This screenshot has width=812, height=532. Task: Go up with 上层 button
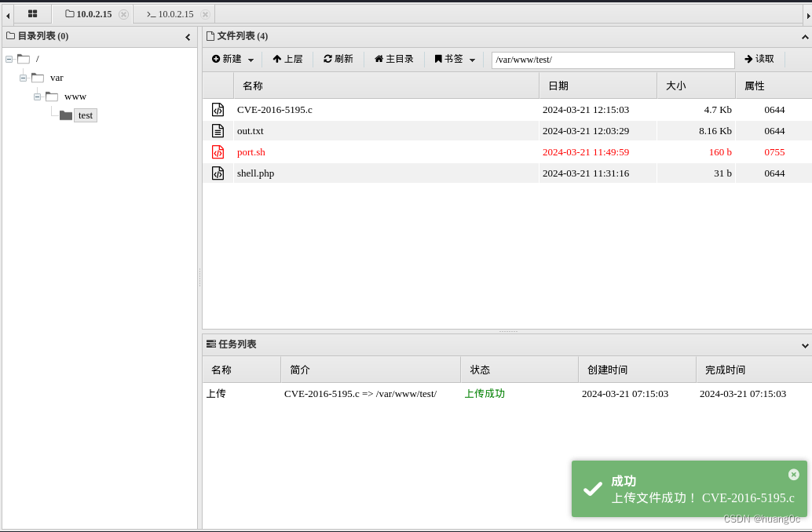pos(287,59)
